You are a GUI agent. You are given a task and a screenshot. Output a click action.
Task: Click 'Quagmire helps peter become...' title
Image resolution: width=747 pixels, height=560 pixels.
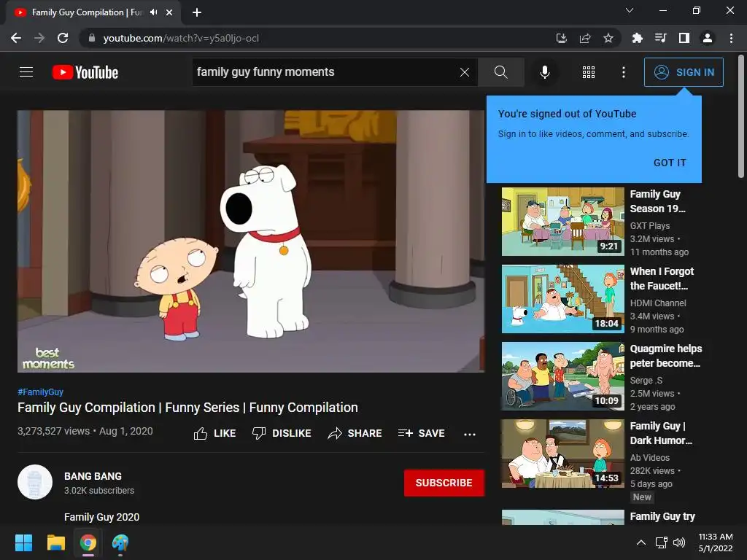[666, 356]
